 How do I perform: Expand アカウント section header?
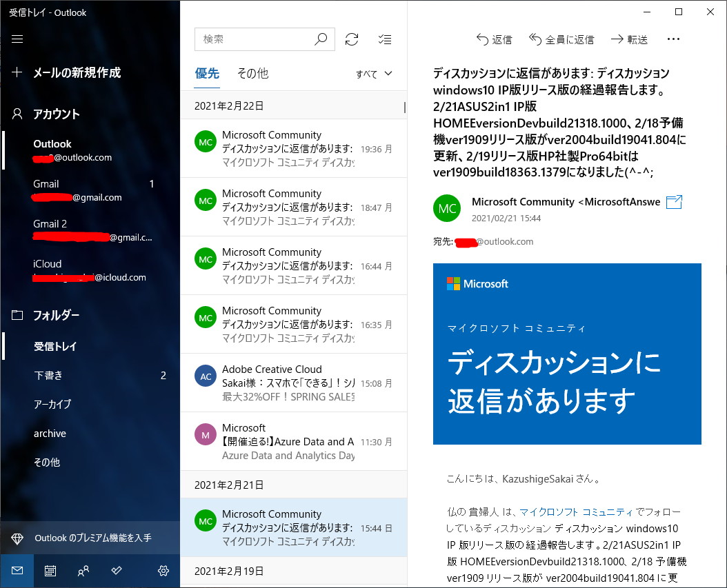pos(56,114)
